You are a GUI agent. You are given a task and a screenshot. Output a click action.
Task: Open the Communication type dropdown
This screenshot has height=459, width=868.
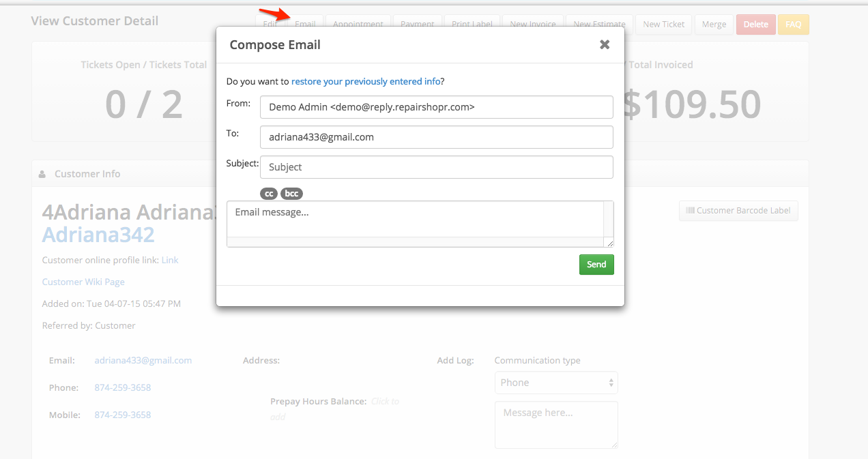556,383
